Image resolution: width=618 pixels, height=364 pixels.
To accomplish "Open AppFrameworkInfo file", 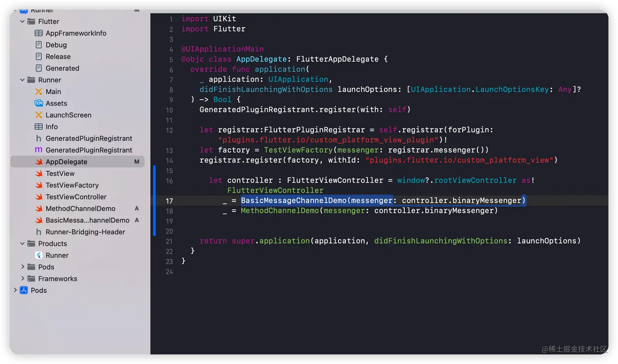I will [76, 33].
